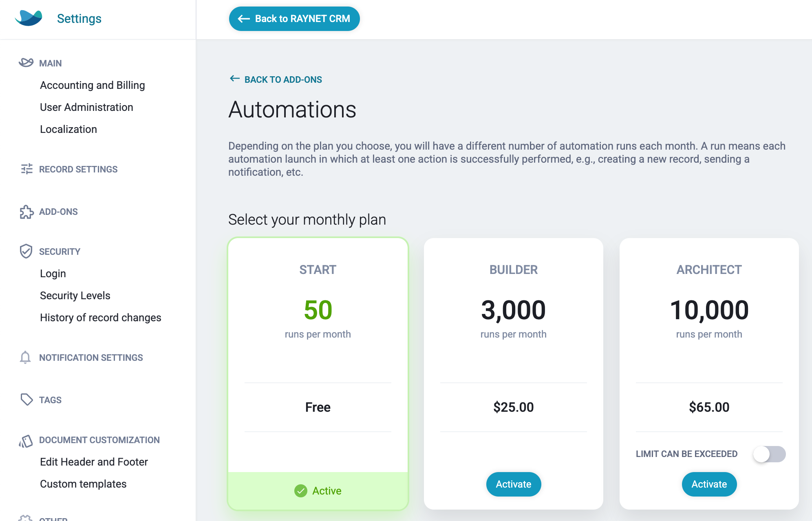This screenshot has height=521, width=812.
Task: Activate the Architect plan
Action: pyautogui.click(x=709, y=484)
